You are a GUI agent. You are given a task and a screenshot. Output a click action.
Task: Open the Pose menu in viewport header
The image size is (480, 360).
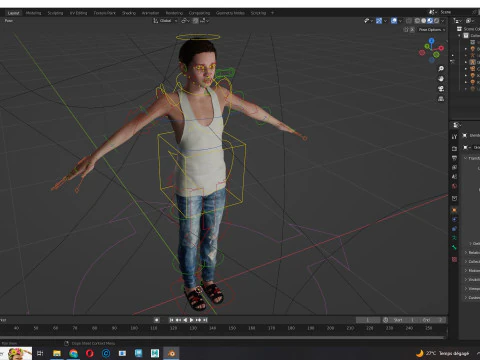click(x=9, y=21)
